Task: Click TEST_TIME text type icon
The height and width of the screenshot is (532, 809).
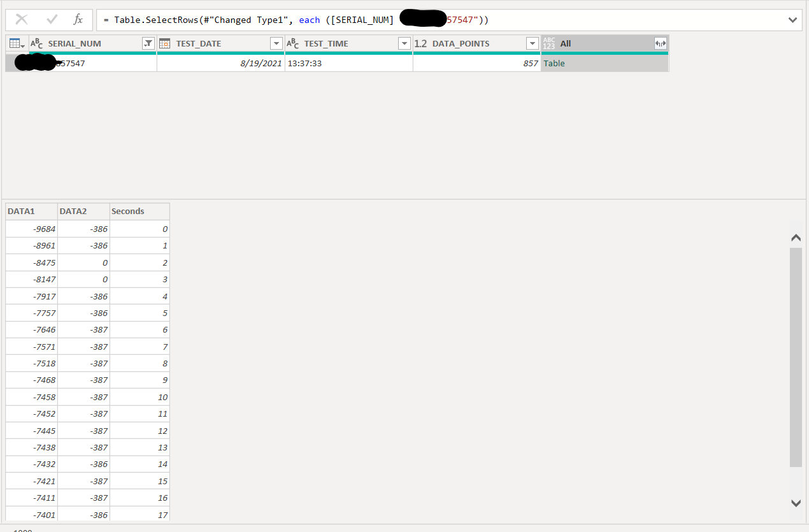Action: 293,43
